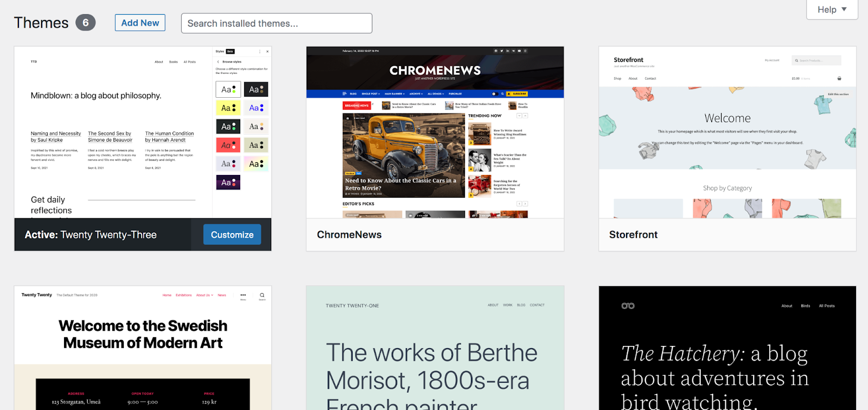Open the Twenty Twenty-Three theme screenshot

[143, 133]
